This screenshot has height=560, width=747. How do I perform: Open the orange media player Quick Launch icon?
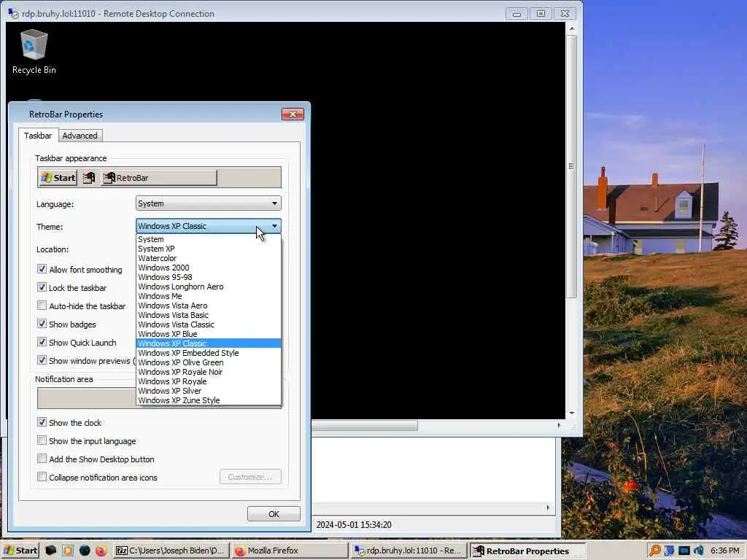(x=68, y=551)
